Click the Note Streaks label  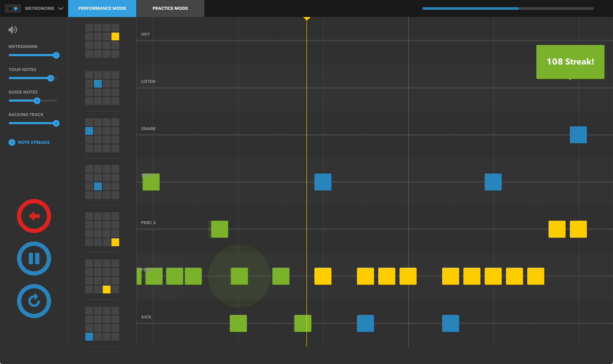tap(34, 142)
